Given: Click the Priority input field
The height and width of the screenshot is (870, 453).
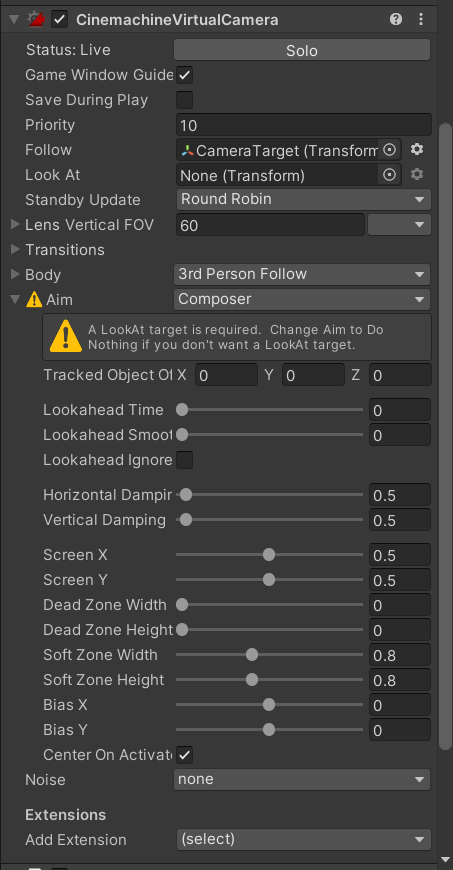Looking at the screenshot, I should (304, 125).
